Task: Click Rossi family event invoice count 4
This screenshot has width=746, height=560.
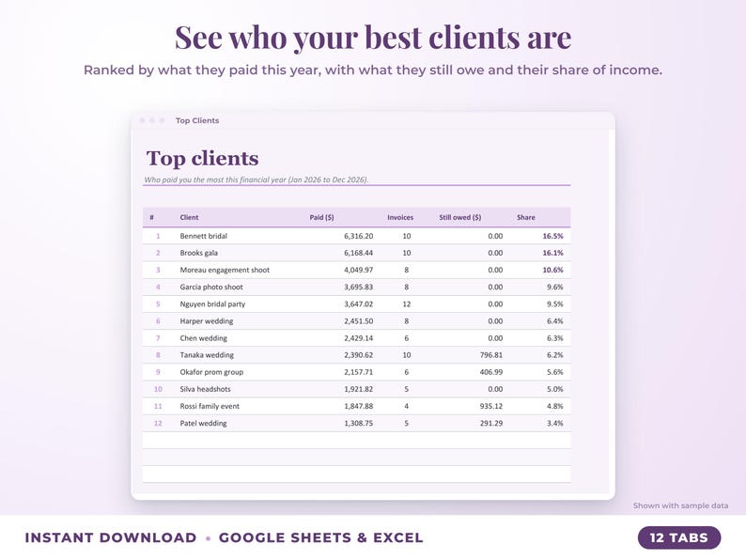Action: click(406, 406)
